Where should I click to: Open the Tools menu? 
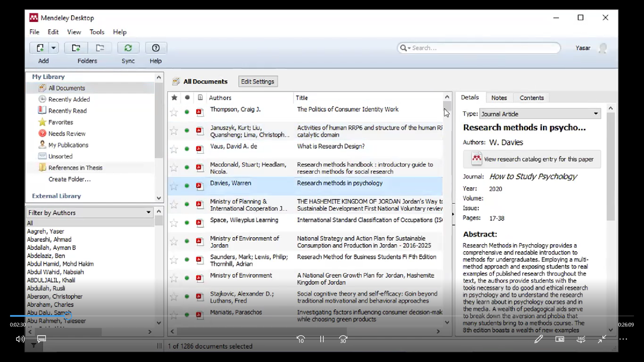[x=97, y=32]
